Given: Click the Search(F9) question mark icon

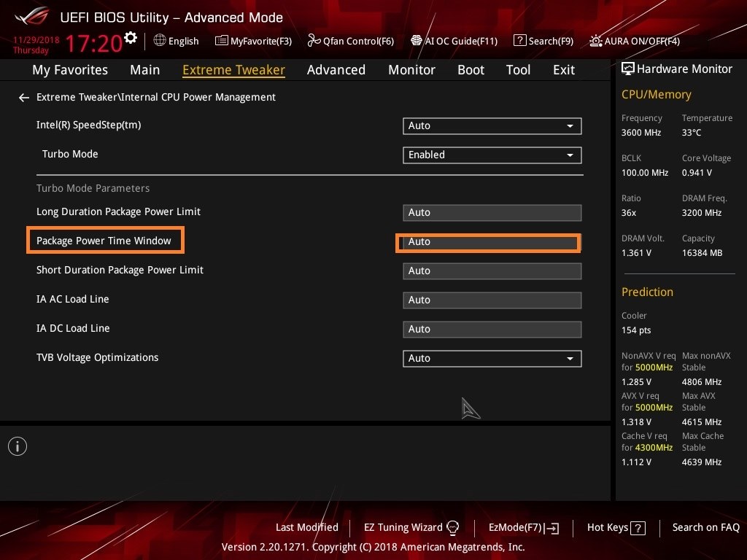Looking at the screenshot, I should pos(519,41).
